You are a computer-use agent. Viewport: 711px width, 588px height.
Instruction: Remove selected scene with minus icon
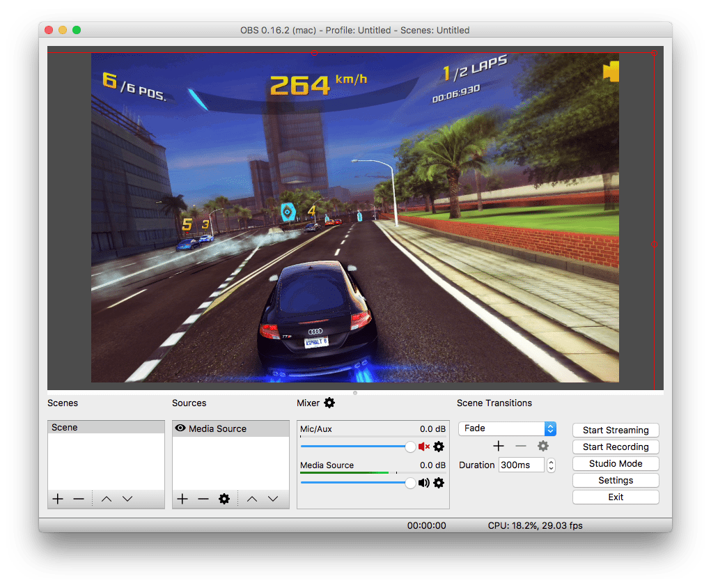(79, 499)
